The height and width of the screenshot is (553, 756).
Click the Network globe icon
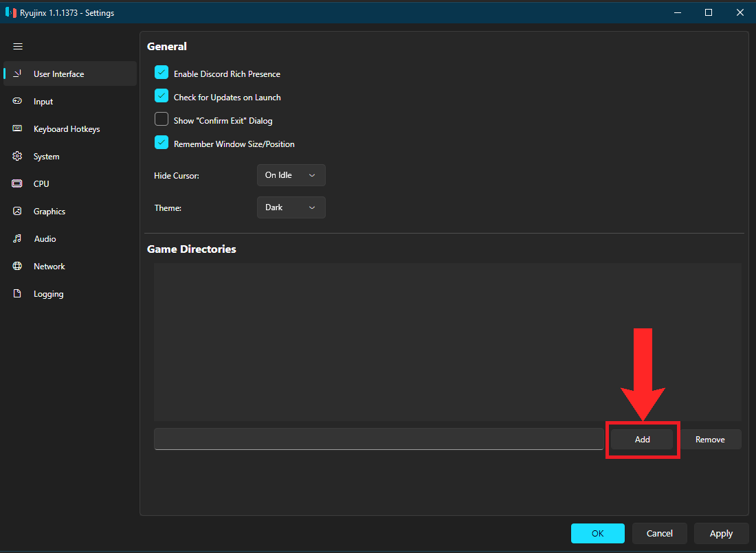(17, 266)
